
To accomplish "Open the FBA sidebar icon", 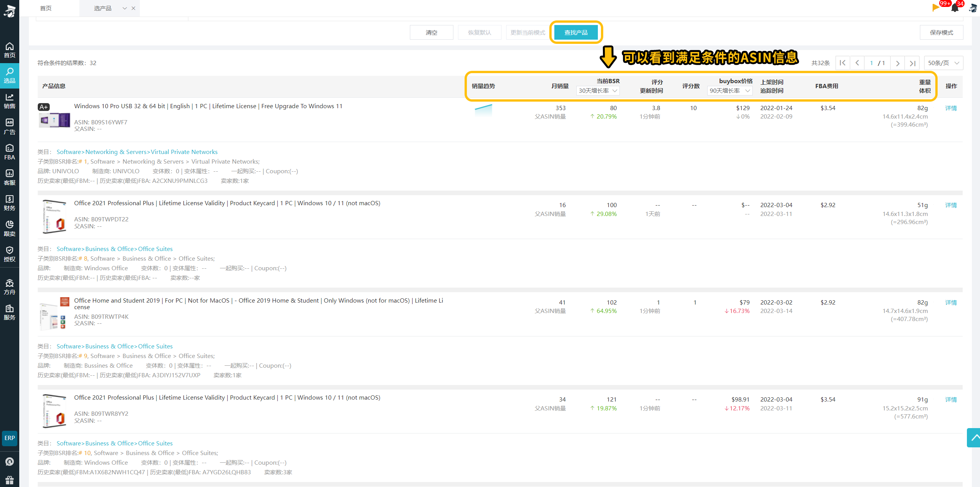I will click(x=9, y=152).
